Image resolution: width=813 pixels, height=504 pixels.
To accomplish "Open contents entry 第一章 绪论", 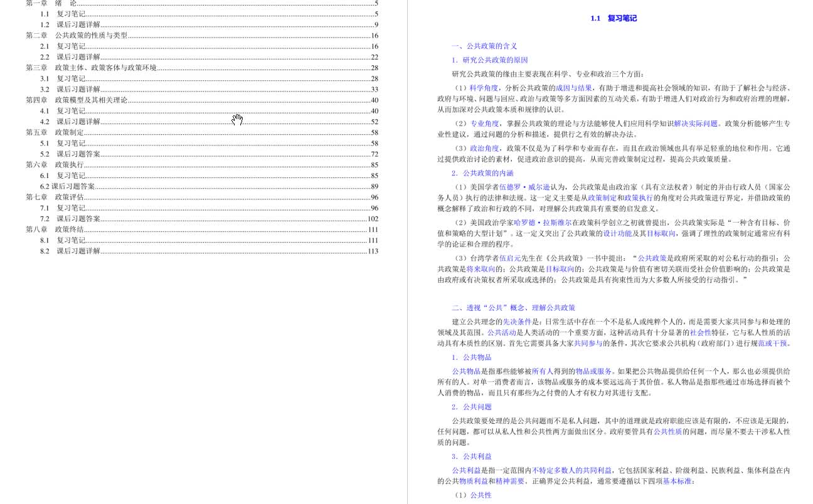I will (202, 3).
